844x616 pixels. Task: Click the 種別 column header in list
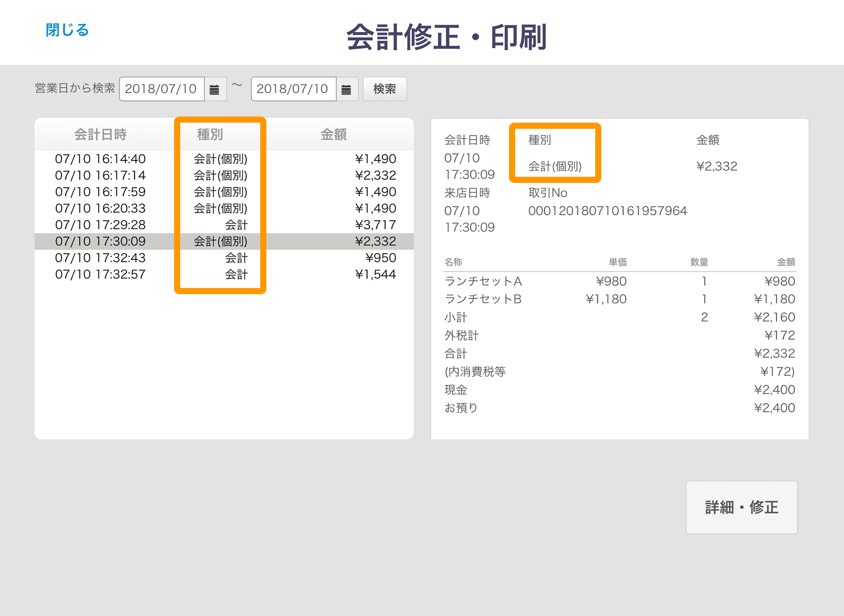click(x=210, y=135)
